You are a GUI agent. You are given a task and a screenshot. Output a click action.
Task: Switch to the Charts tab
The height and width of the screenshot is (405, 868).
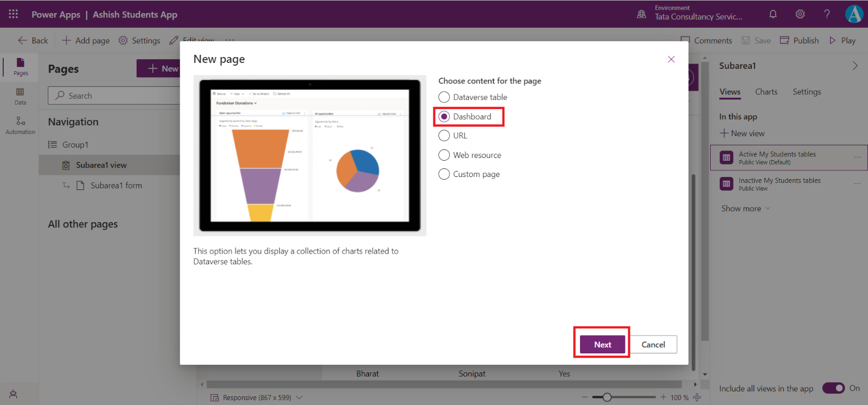766,92
